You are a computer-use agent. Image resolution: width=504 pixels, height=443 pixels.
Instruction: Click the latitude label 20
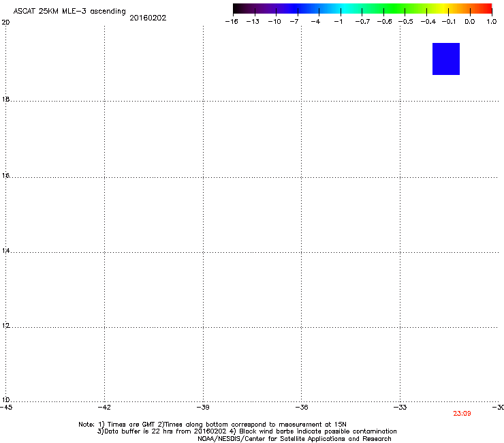pyautogui.click(x=5, y=22)
